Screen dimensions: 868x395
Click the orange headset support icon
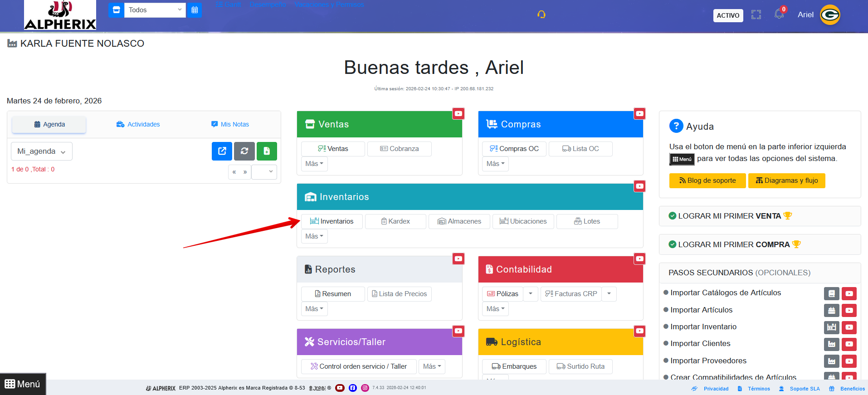tap(541, 15)
